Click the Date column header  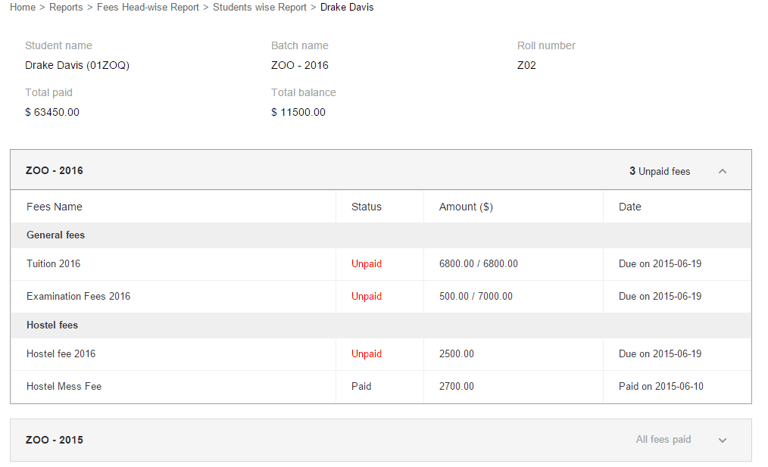[630, 207]
